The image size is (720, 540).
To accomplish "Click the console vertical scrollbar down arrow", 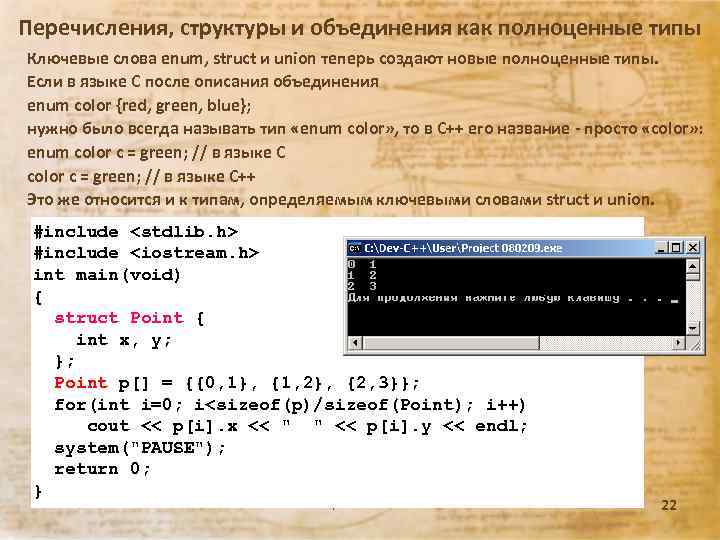I will tap(692, 328).
